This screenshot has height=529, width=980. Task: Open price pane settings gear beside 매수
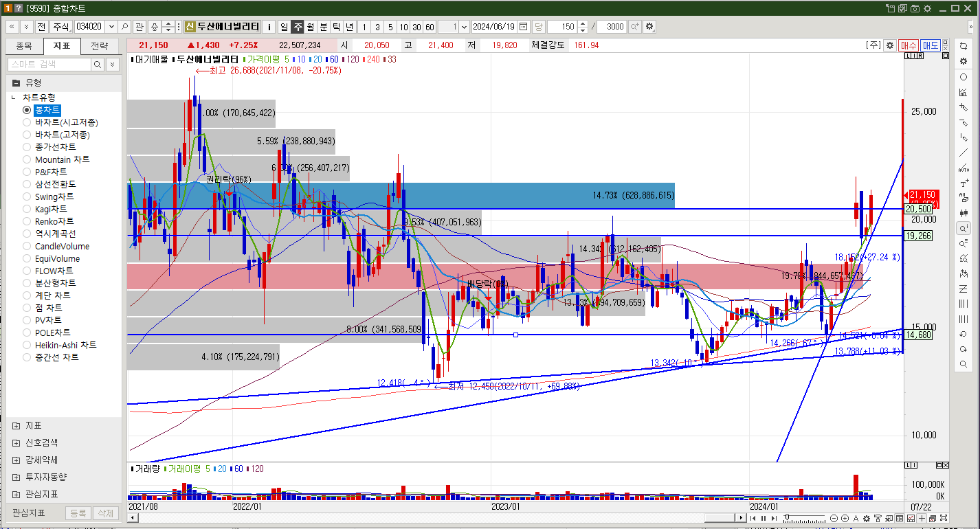[x=890, y=45]
